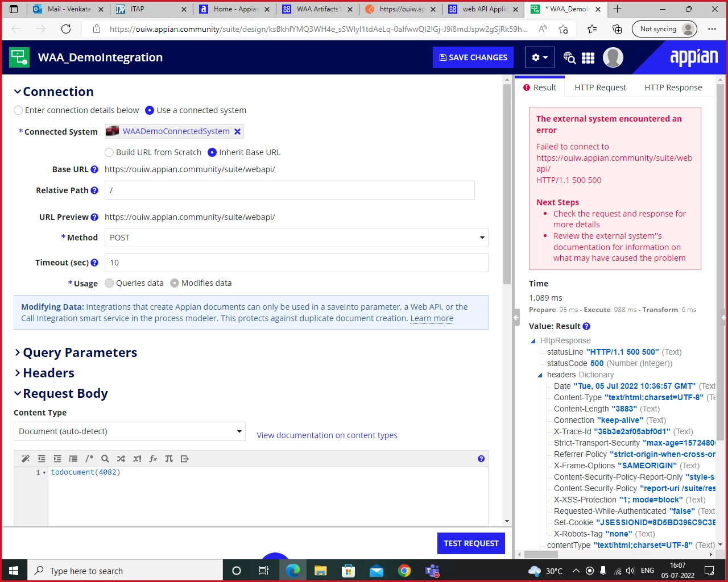Reload the browser page

[66, 29]
